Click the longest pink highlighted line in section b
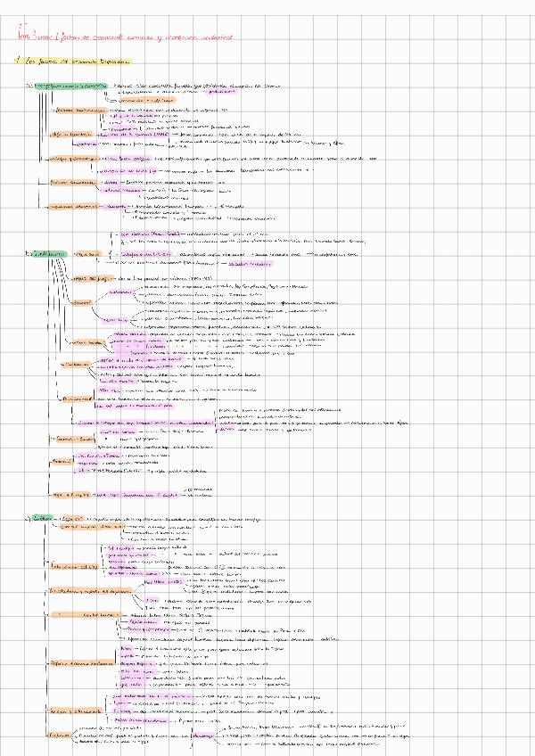535x756 pixels. 145,421
